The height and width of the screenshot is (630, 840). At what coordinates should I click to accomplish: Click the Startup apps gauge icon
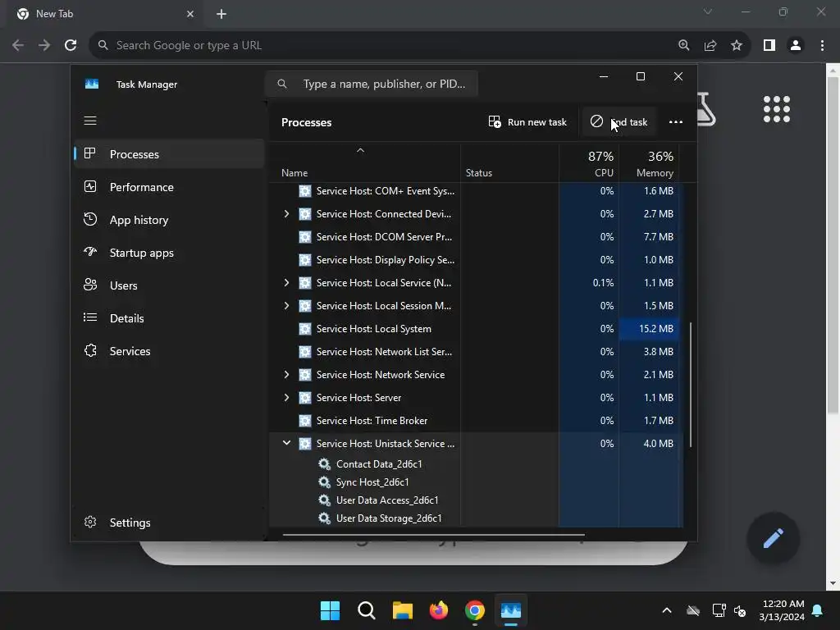pyautogui.click(x=90, y=252)
